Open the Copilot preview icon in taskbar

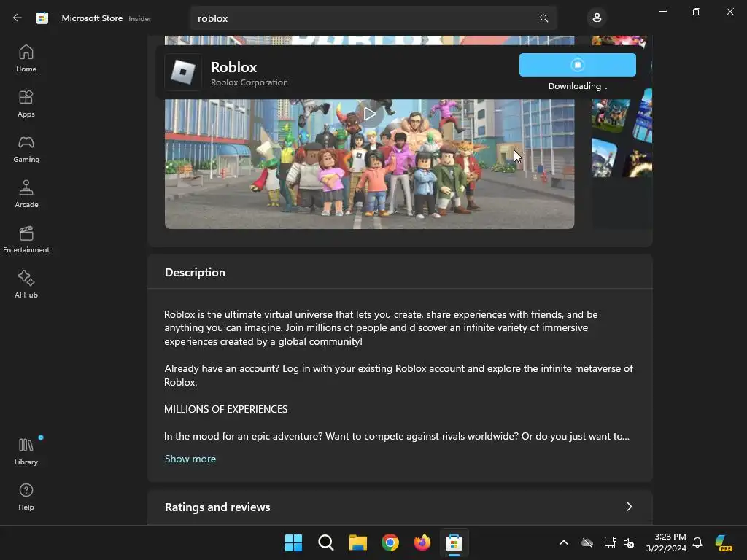pyautogui.click(x=724, y=542)
